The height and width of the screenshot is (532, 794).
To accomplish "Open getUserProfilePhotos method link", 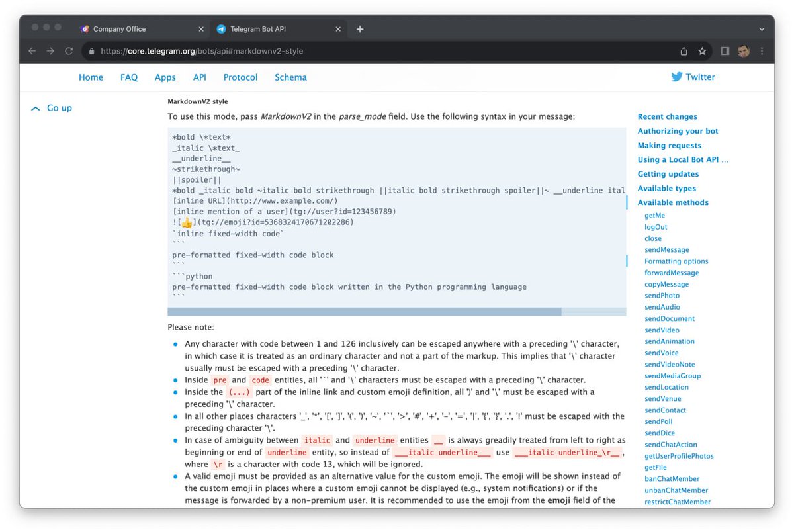I will pyautogui.click(x=680, y=456).
